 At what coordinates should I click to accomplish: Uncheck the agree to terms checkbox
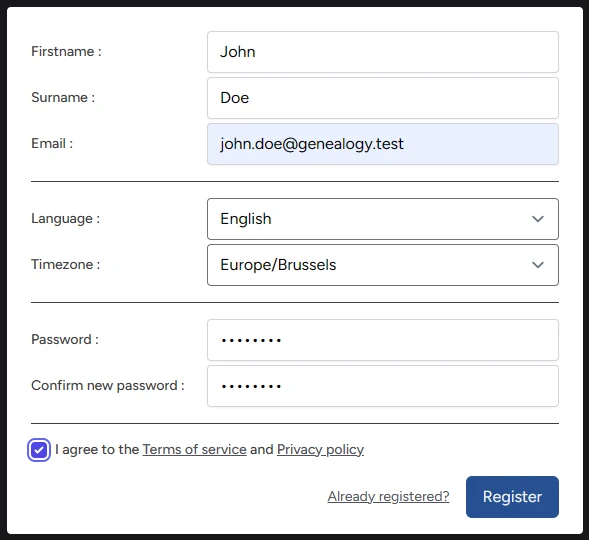39,450
